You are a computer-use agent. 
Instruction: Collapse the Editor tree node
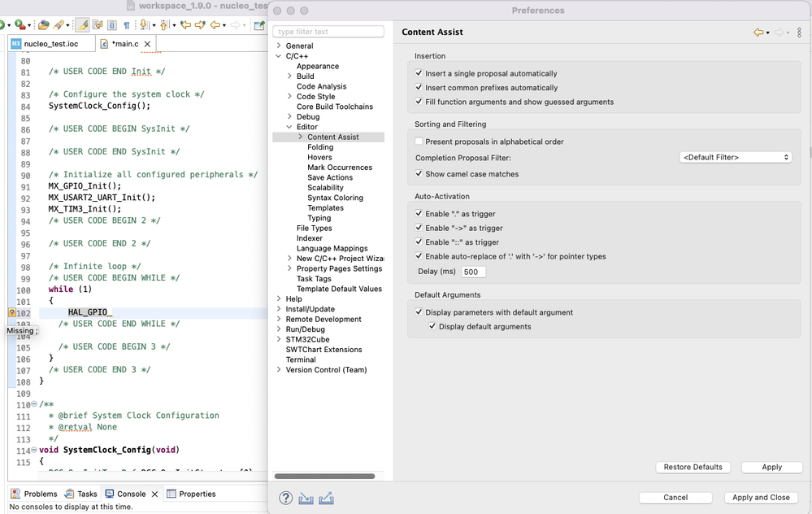pyautogui.click(x=289, y=126)
